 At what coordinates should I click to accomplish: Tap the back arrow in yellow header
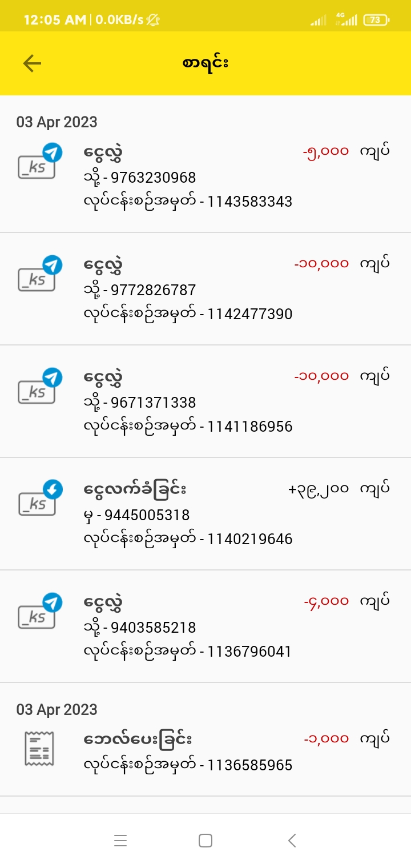33,63
